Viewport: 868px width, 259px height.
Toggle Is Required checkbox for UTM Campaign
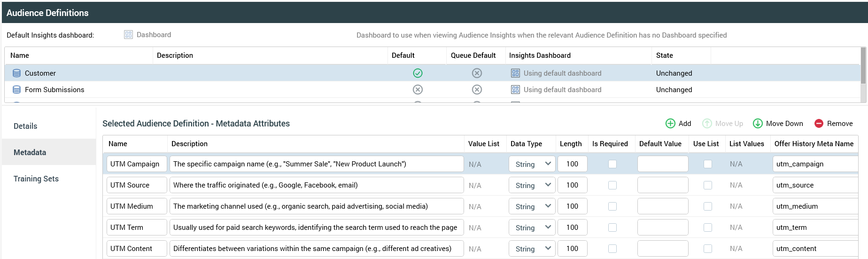click(612, 164)
